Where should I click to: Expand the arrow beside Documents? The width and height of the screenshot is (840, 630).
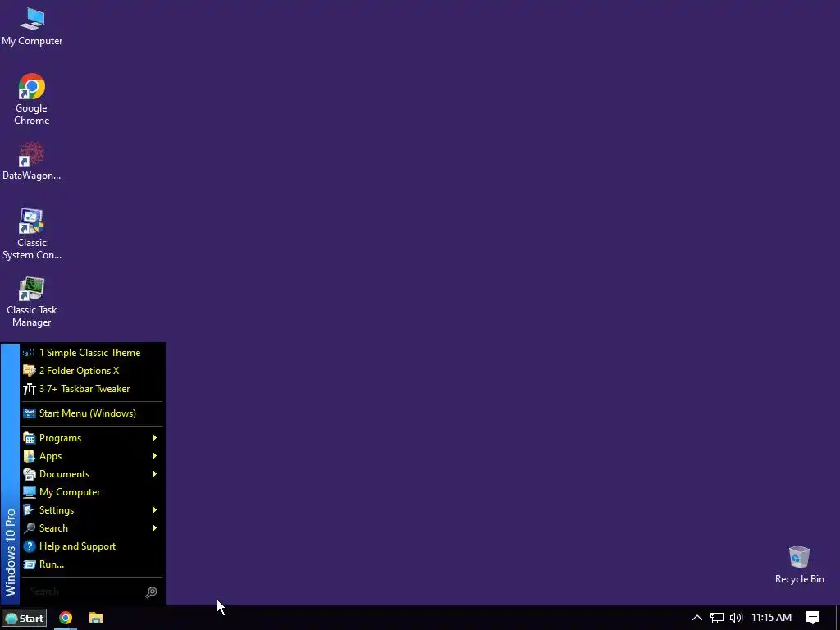[155, 474]
